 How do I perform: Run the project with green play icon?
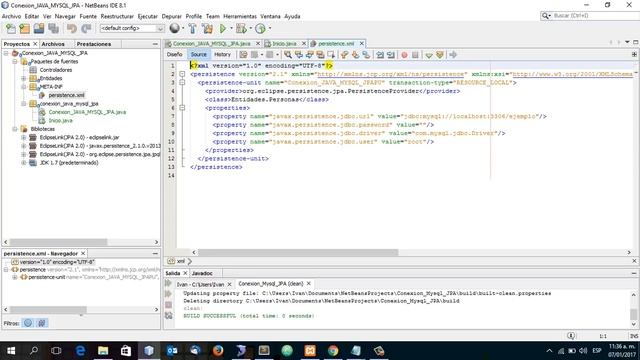[x=223, y=28]
